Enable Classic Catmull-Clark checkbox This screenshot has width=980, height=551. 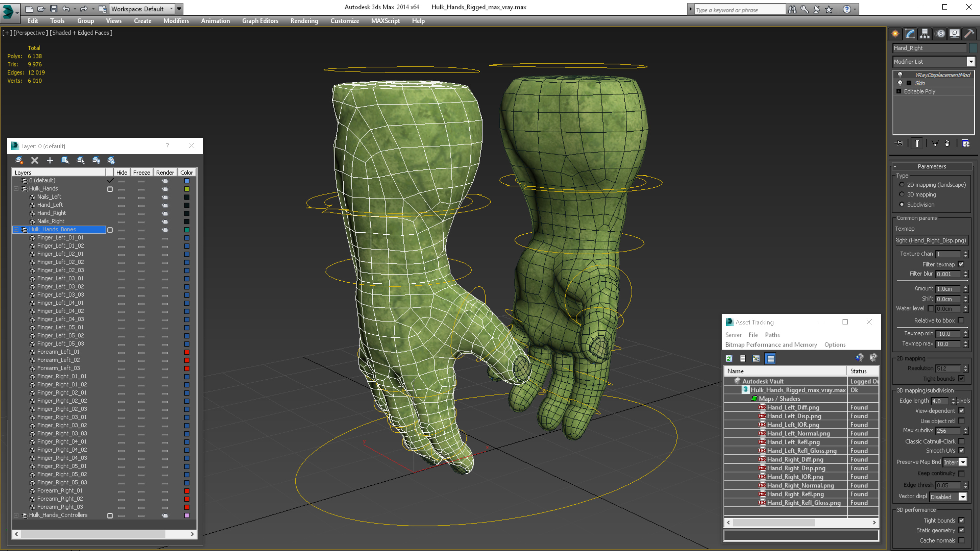[961, 441]
